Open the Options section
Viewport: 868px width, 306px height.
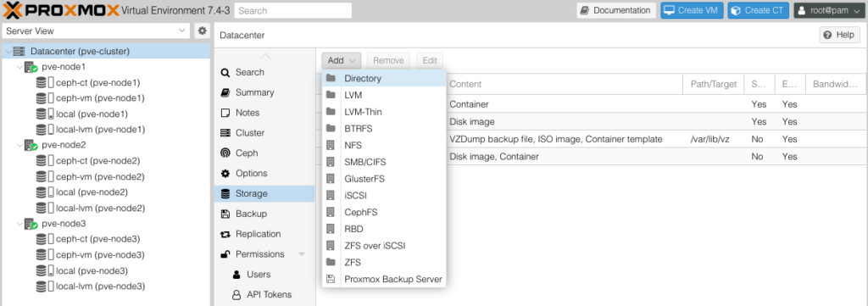tap(264, 173)
